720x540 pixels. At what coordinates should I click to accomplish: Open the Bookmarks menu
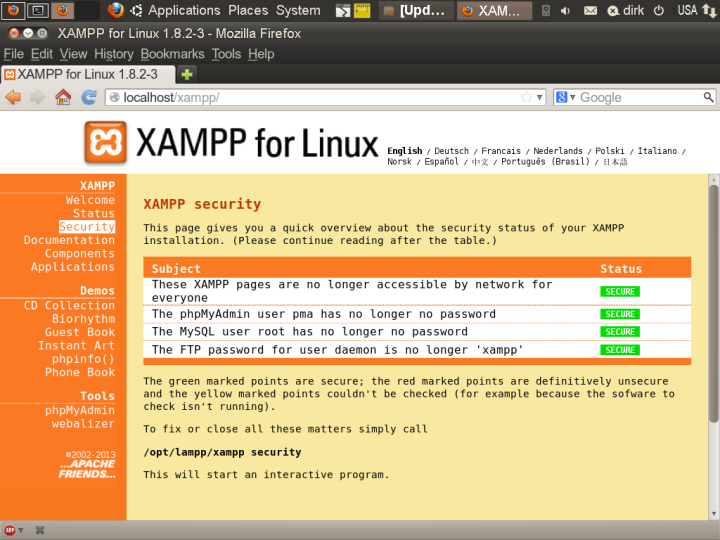pos(172,54)
